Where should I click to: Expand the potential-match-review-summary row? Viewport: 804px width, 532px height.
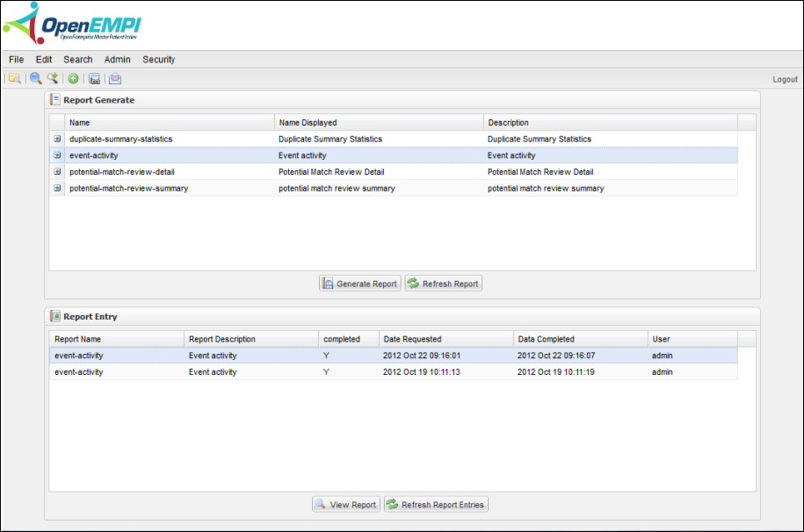tap(57, 188)
